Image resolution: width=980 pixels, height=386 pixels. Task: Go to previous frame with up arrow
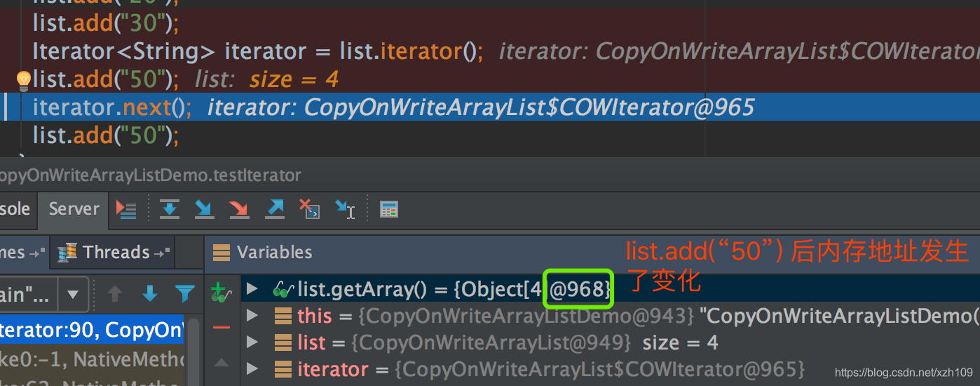pos(115,293)
